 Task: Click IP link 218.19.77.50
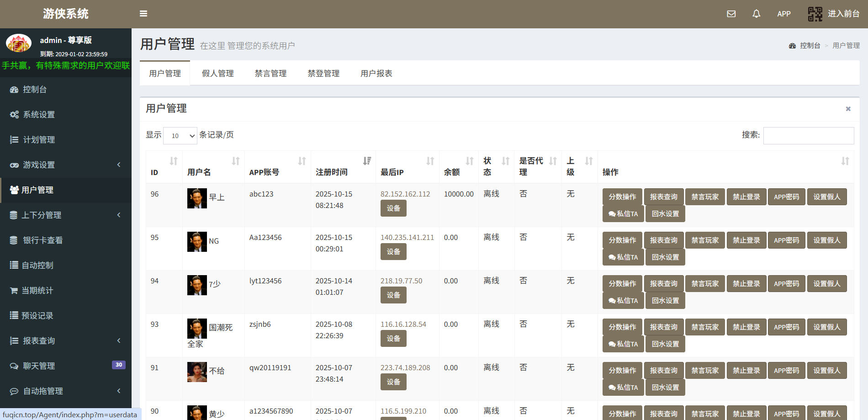[x=401, y=281]
